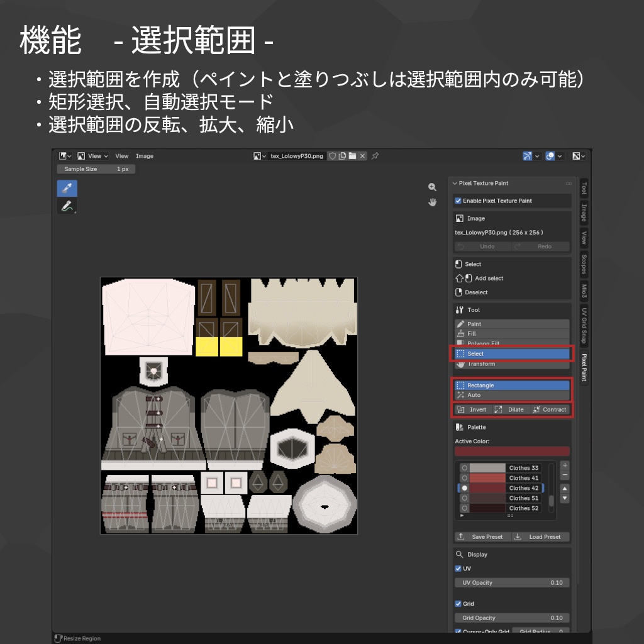644x644 pixels.
Task: Move palette color down with arrow
Action: coord(565,498)
